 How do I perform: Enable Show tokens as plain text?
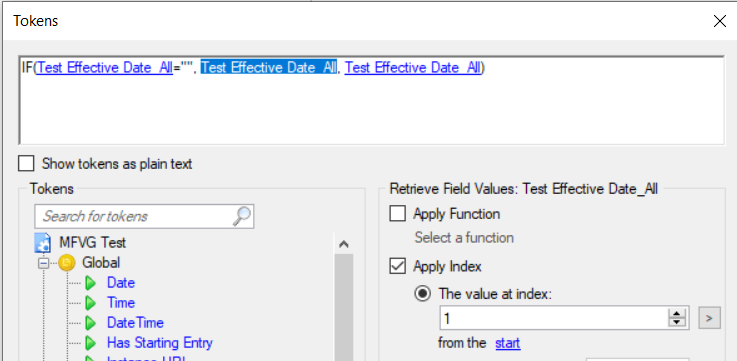click(x=26, y=164)
